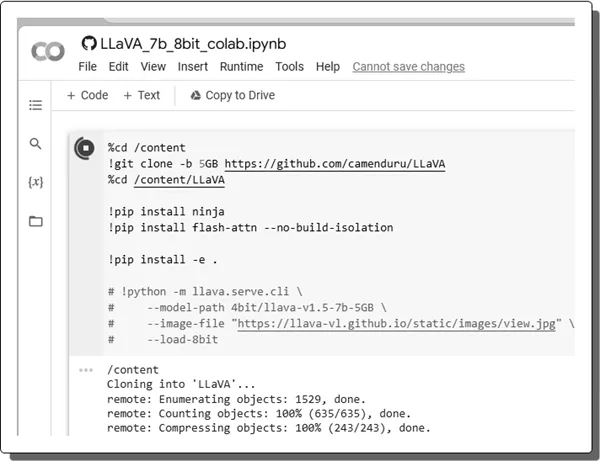Open the search panel icon
This screenshot has height=461, width=600.
click(x=36, y=144)
